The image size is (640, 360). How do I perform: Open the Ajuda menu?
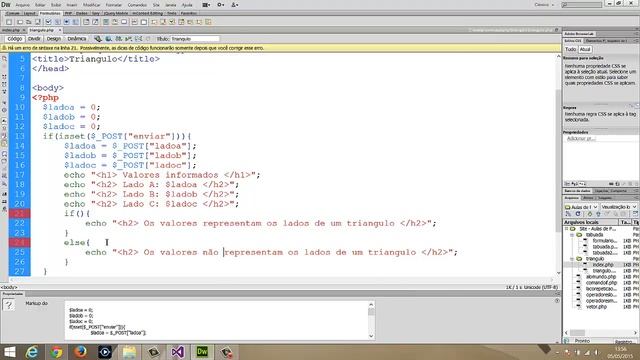tap(187, 5)
